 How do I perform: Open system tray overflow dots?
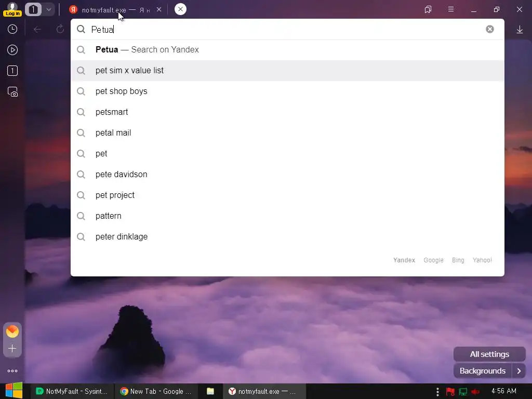click(x=437, y=392)
